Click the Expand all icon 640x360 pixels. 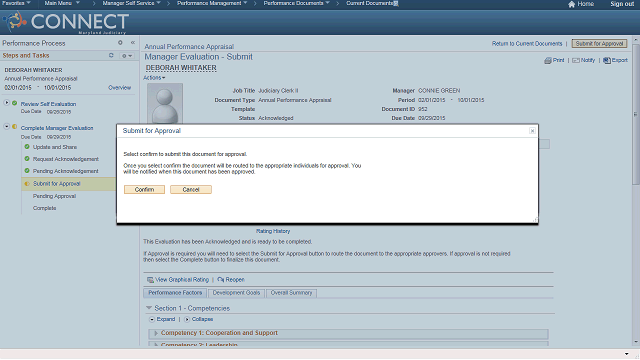152,319
